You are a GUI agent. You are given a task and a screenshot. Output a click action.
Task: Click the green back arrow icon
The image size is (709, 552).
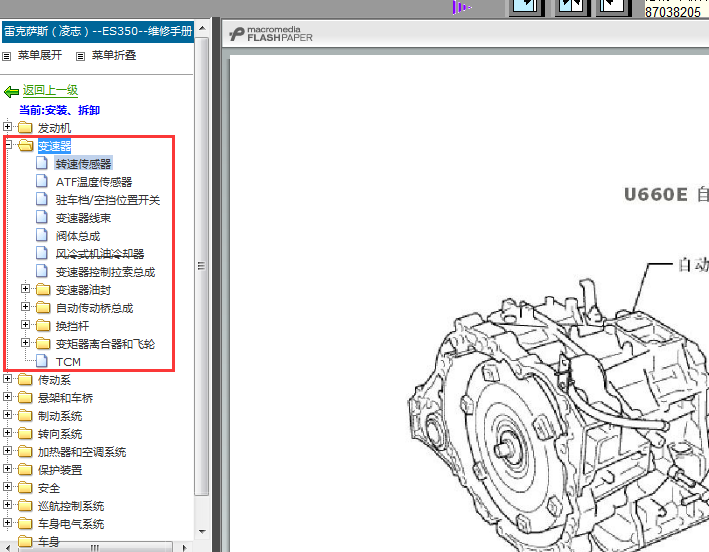(x=11, y=92)
